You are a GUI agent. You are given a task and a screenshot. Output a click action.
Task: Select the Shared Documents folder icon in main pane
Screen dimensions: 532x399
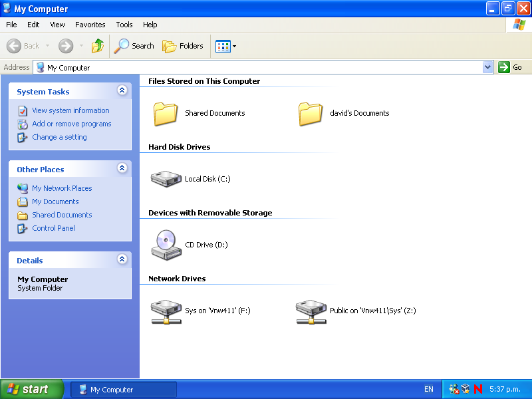[166, 114]
